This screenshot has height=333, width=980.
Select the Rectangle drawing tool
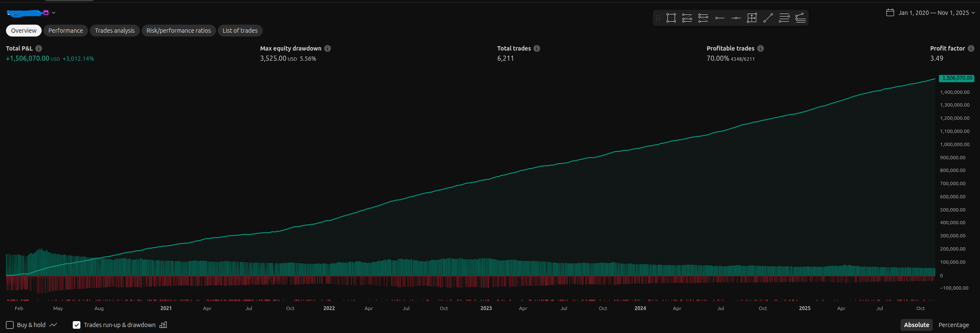click(671, 18)
